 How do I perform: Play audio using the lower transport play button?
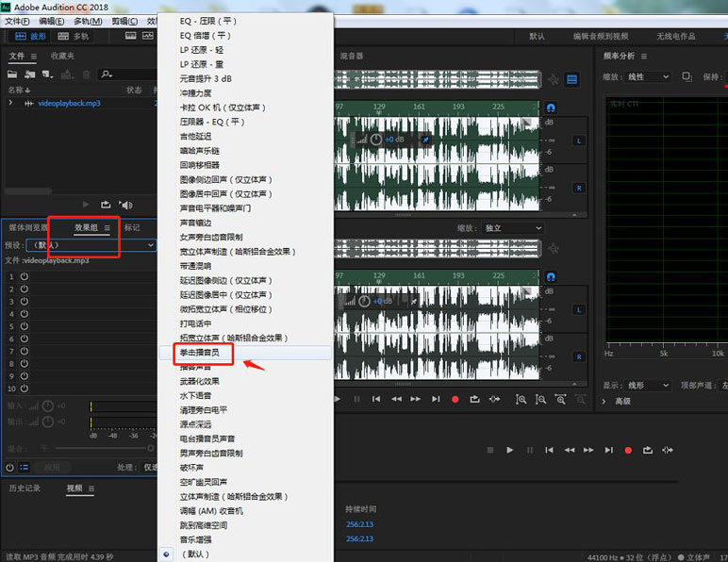509,451
